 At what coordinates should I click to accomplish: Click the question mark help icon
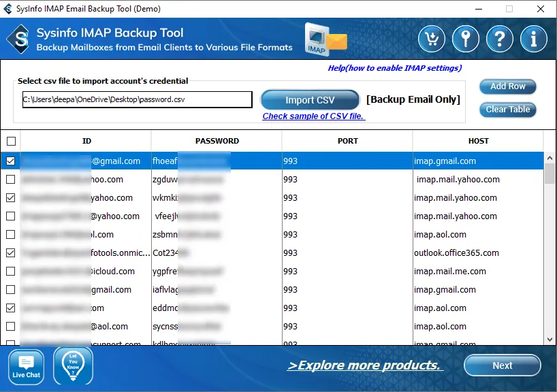(500, 39)
